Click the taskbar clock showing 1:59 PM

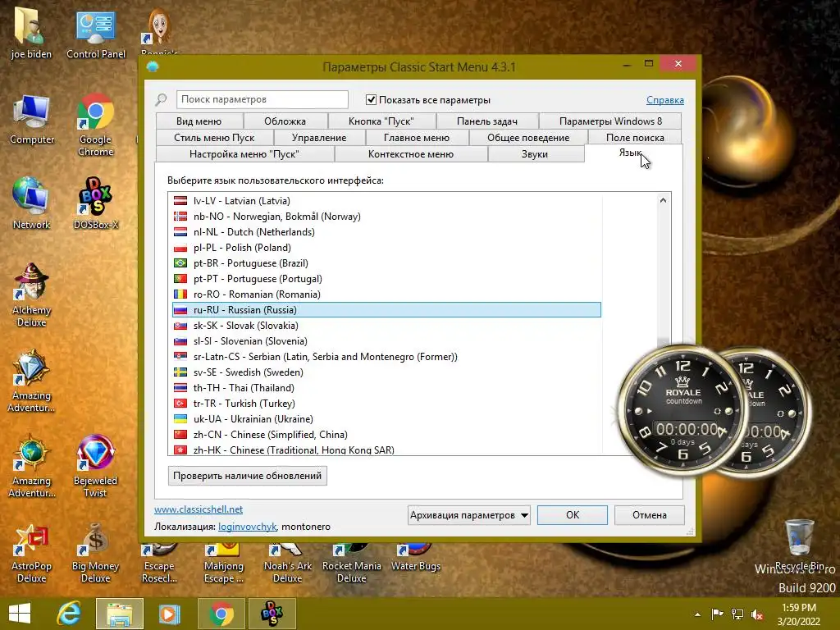pyautogui.click(x=799, y=614)
